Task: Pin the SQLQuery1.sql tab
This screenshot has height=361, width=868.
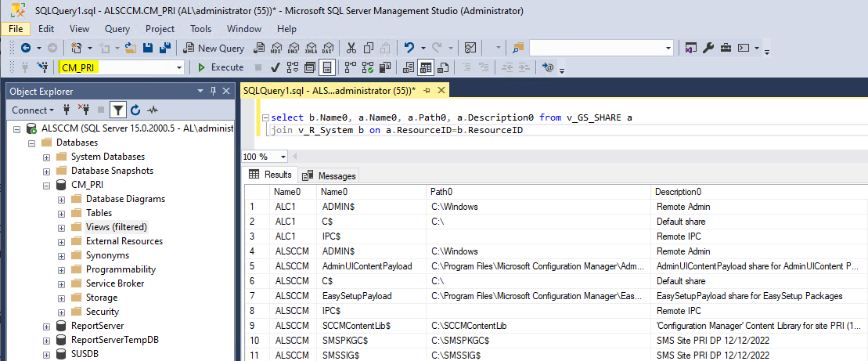Action: point(427,90)
